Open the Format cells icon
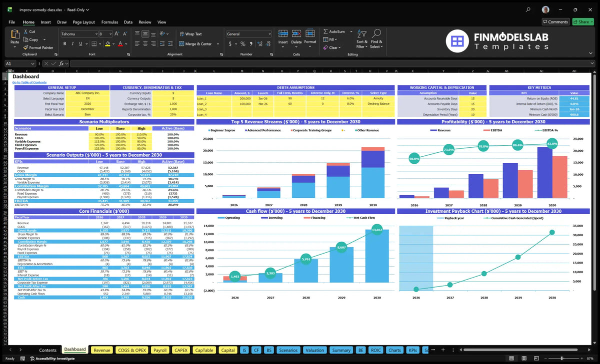The height and width of the screenshot is (364, 600). 310,33
